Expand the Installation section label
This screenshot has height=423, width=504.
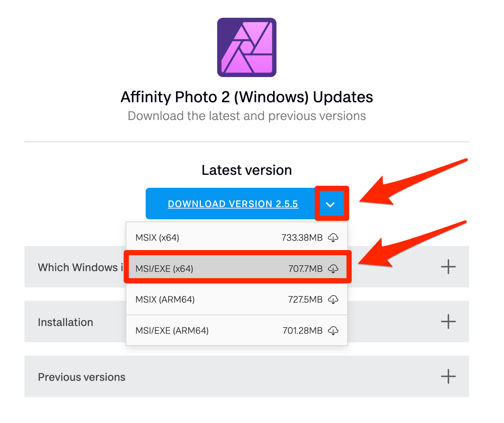coord(66,322)
